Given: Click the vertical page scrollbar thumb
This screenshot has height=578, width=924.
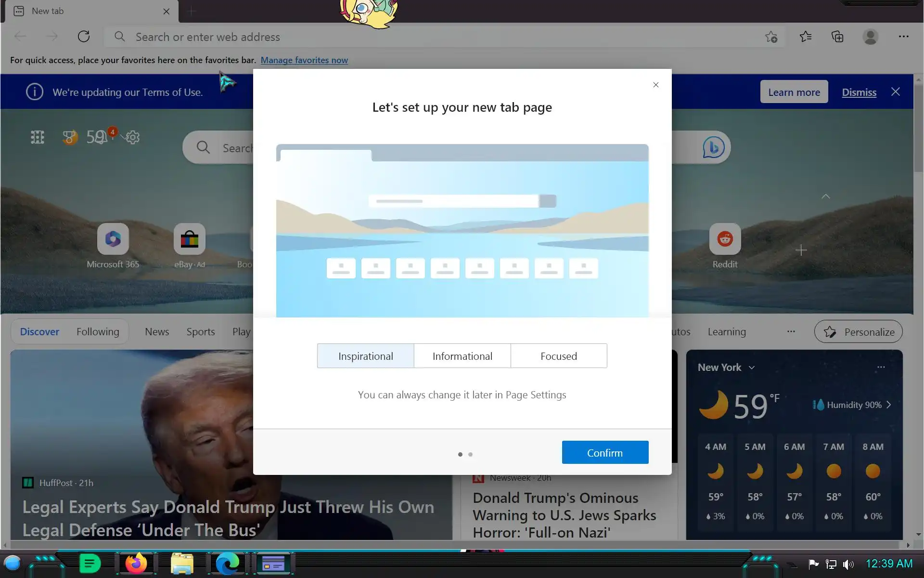Looking at the screenshot, I should click(918, 128).
